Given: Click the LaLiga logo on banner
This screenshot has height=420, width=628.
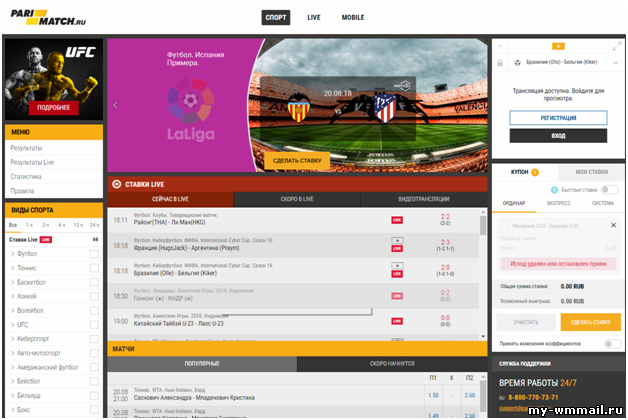Looking at the screenshot, I should tap(191, 109).
